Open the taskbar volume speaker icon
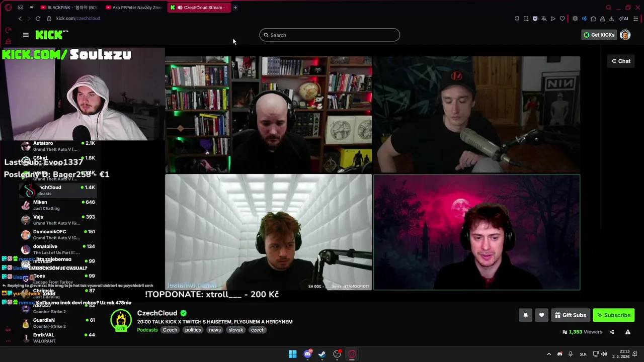The height and width of the screenshot is (362, 644). (x=604, y=354)
